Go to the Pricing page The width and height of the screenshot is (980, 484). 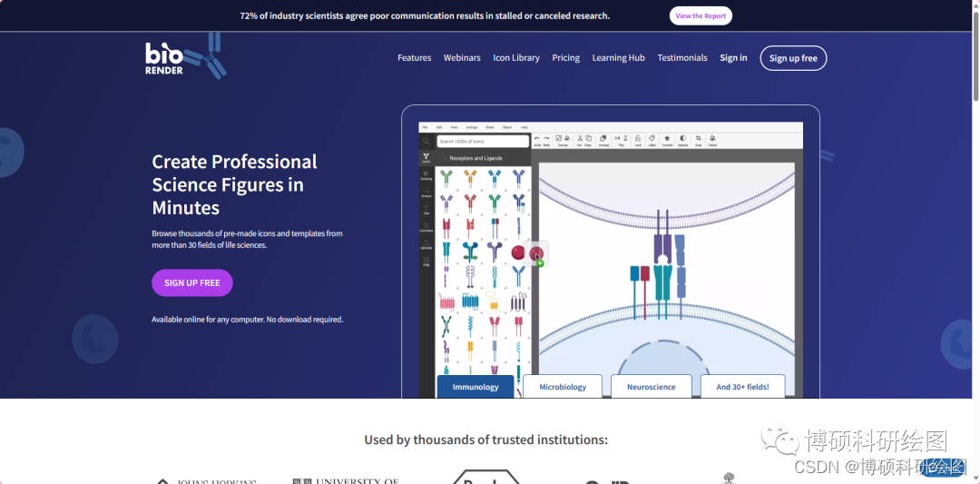(565, 57)
